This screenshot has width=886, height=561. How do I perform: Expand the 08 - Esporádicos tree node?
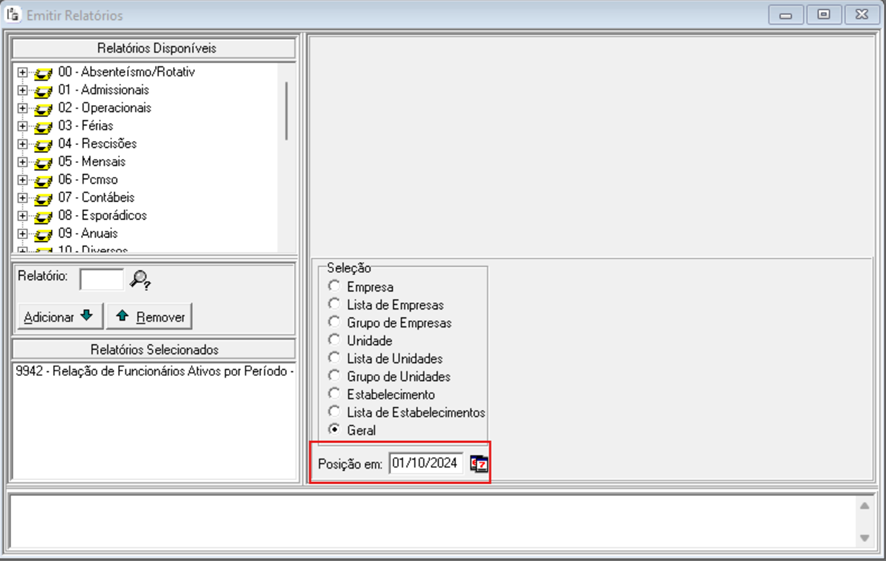22,216
